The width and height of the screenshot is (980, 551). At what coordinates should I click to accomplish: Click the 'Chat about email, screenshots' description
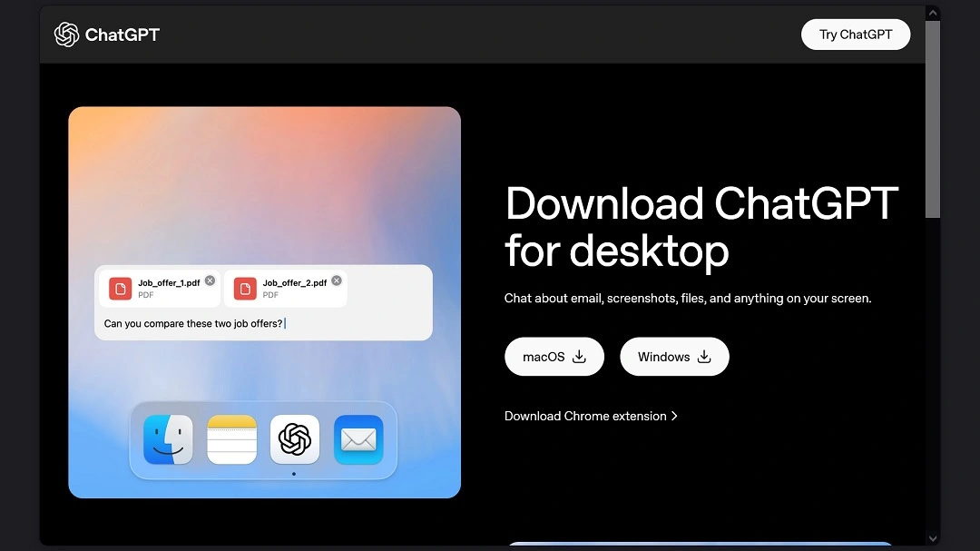(x=688, y=299)
